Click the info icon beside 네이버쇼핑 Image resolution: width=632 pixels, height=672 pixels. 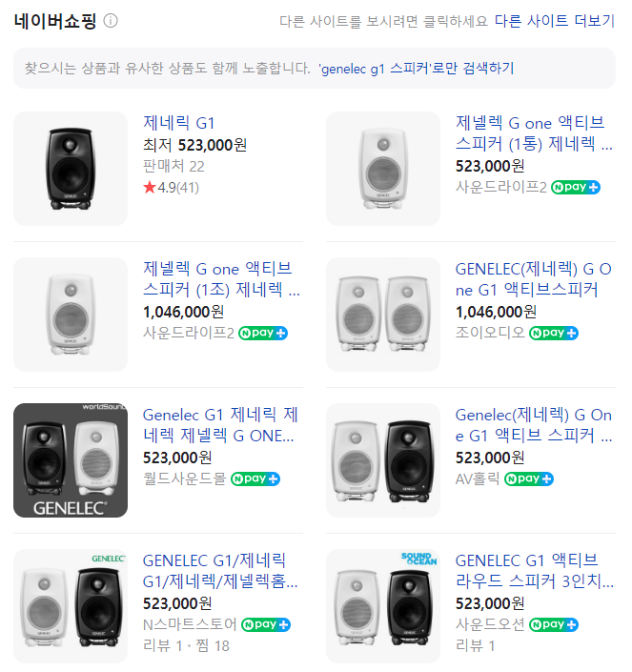pyautogui.click(x=111, y=21)
